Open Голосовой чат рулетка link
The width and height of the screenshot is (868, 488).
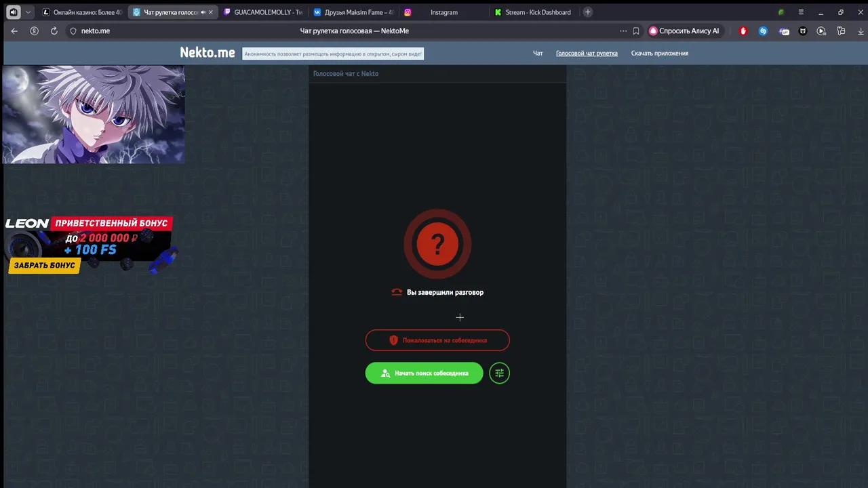[587, 54]
